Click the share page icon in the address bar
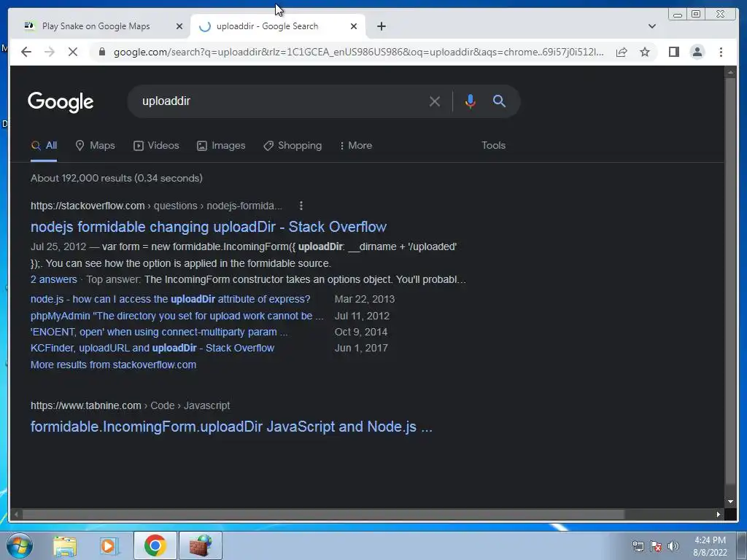Screen dimensions: 747x560 622,52
